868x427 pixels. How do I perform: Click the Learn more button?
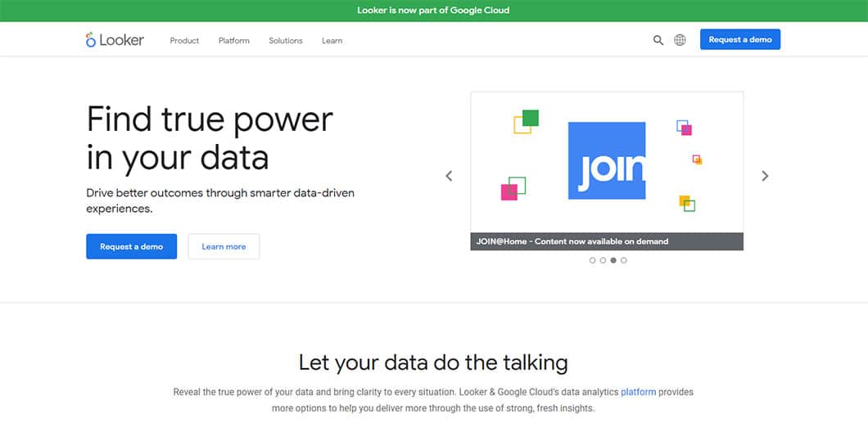(x=224, y=247)
